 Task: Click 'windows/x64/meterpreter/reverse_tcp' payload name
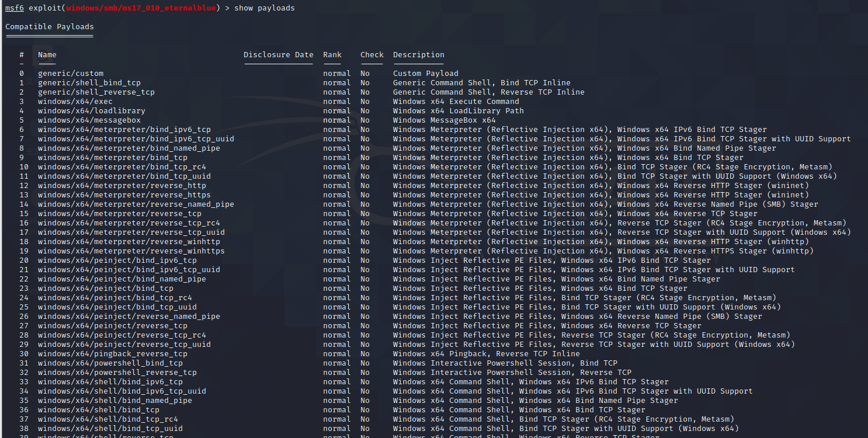pos(120,214)
